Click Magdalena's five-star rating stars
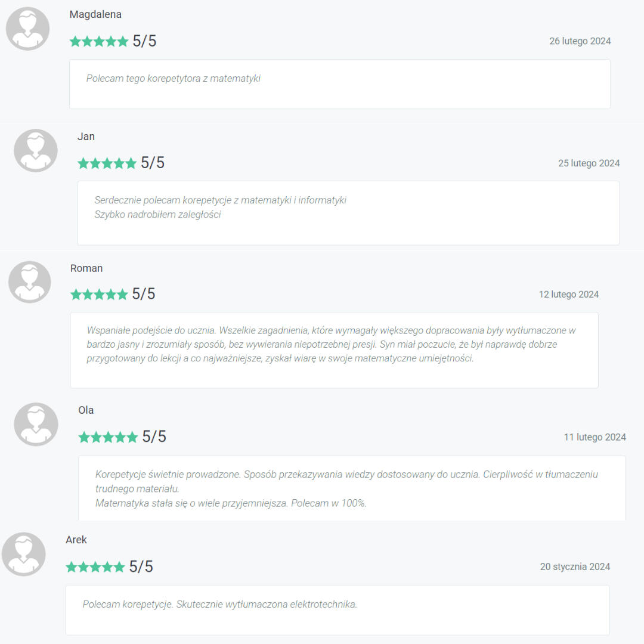 click(x=99, y=41)
